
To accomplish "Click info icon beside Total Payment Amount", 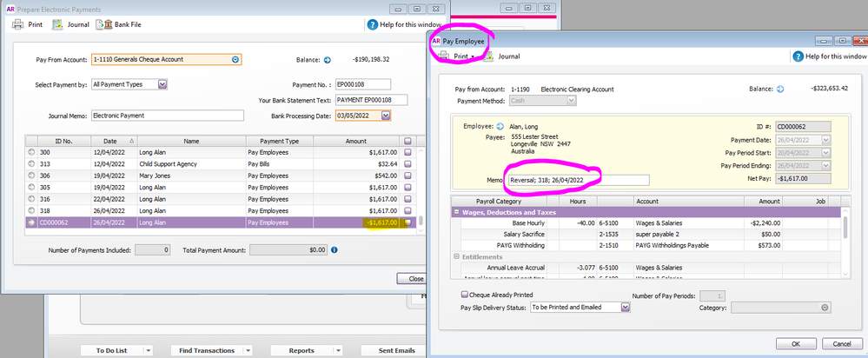I will [335, 249].
